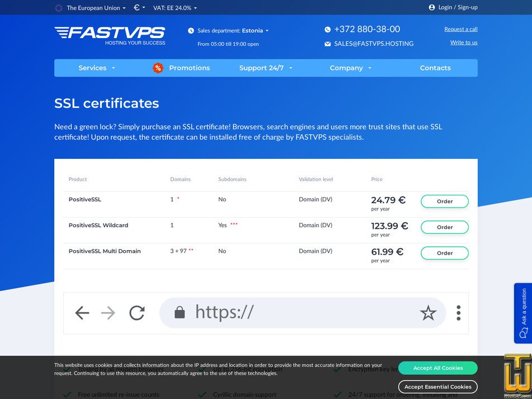
Task: Click the PositiveSSL Wildcard product name
Action: [x=98, y=226]
